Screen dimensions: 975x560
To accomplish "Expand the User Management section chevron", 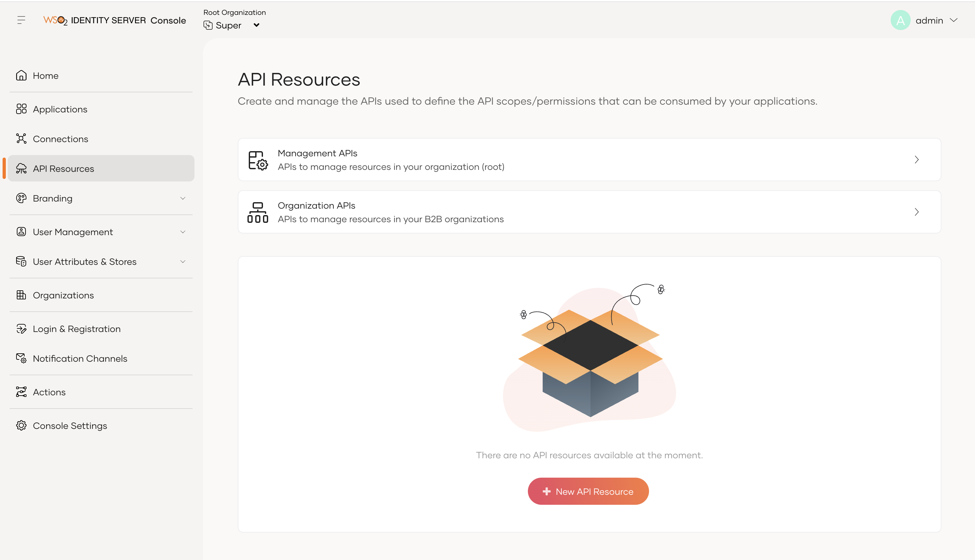I will (x=183, y=232).
